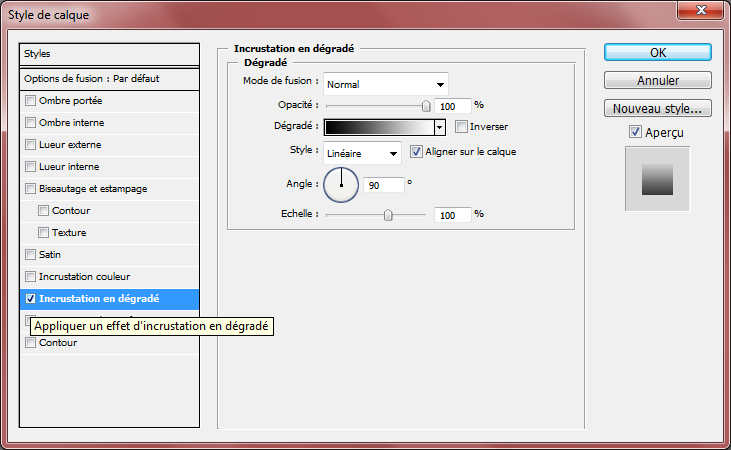Click the Aperçu preview thumbnail
Image resolution: width=731 pixels, height=450 pixels.
click(657, 179)
